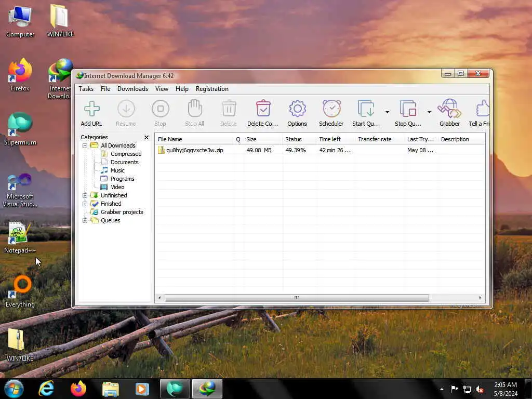532x399 pixels.
Task: Click the Start Queue toolbar icon
Action: pos(366,109)
